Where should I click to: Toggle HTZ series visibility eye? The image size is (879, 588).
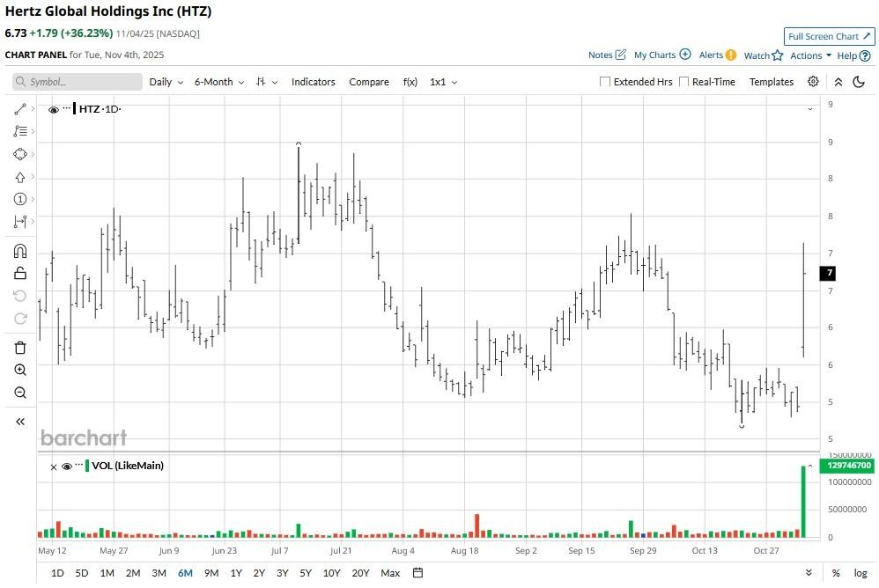53,110
